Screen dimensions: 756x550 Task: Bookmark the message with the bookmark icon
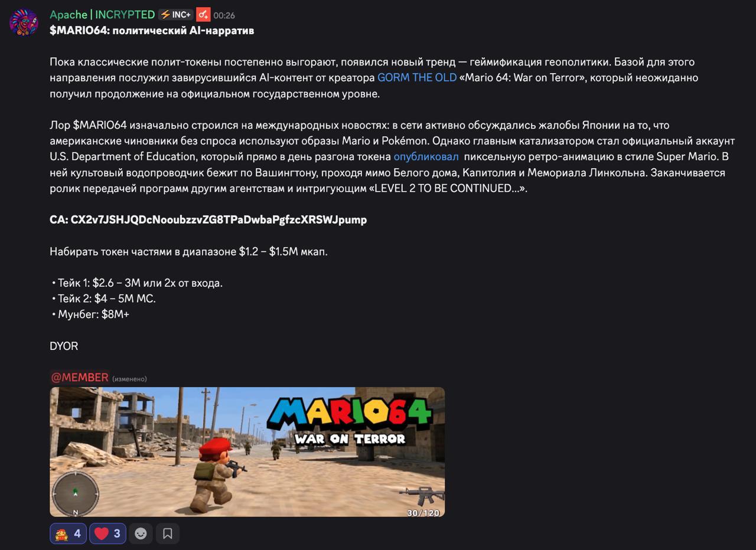[168, 533]
